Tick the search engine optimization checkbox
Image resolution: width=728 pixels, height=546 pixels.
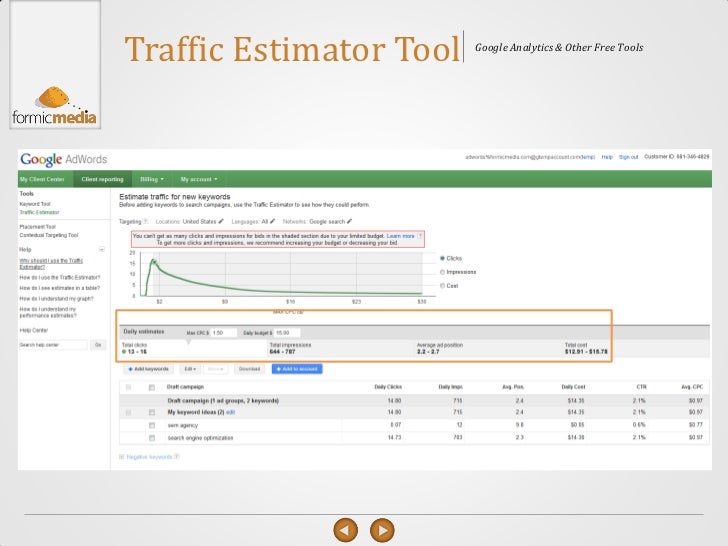[x=152, y=438]
